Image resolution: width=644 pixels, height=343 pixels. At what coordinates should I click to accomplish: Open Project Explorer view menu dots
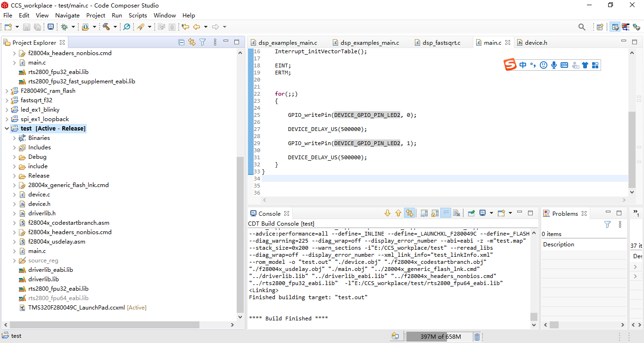point(215,42)
